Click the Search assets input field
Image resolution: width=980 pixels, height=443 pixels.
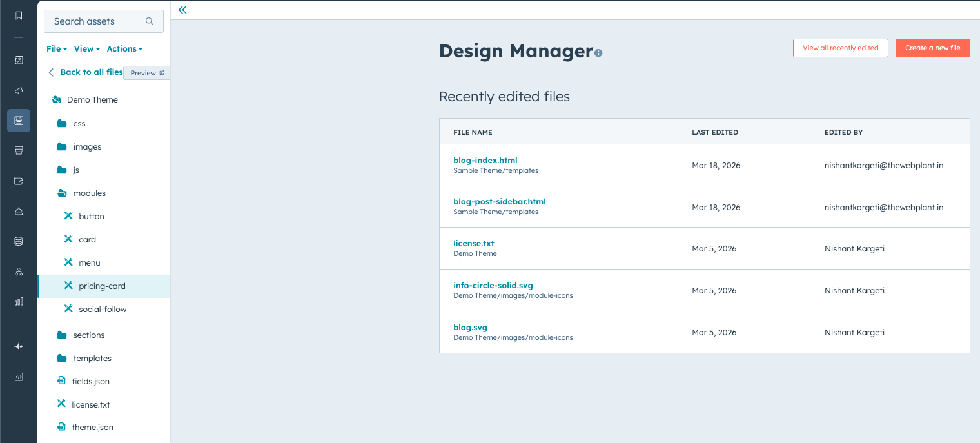coord(104,21)
